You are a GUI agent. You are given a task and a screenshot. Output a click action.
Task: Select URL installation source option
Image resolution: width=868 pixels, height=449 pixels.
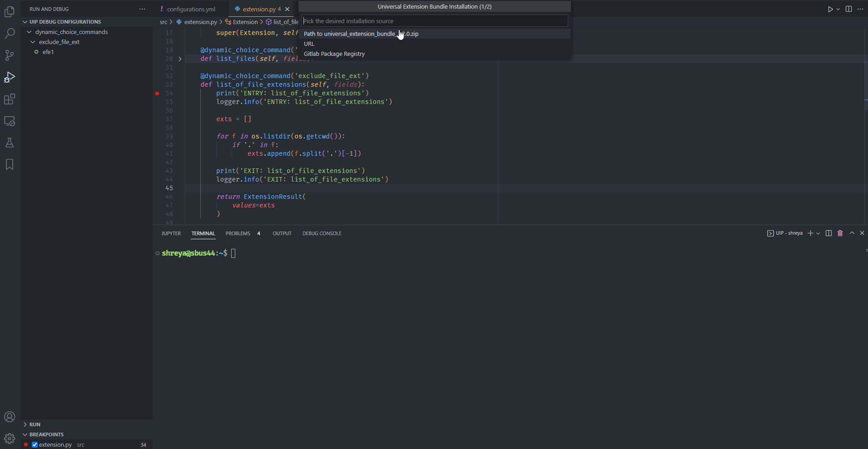pyautogui.click(x=309, y=44)
